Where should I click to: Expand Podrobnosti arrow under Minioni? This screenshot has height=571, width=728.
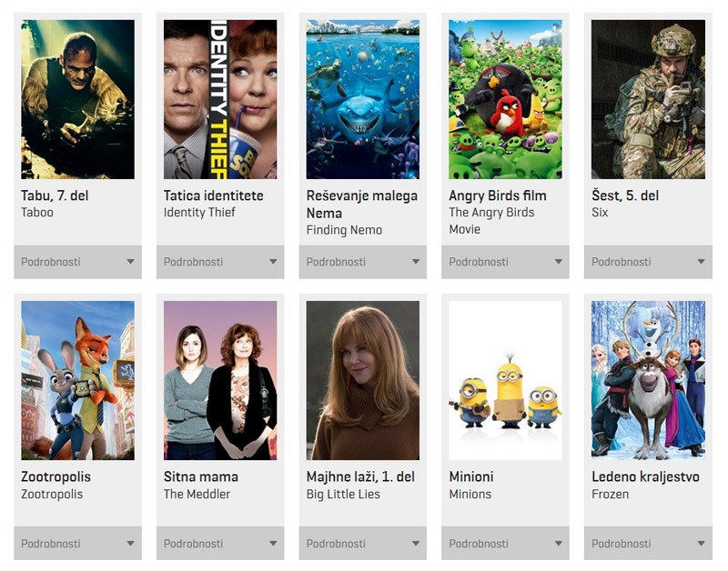[559, 543]
